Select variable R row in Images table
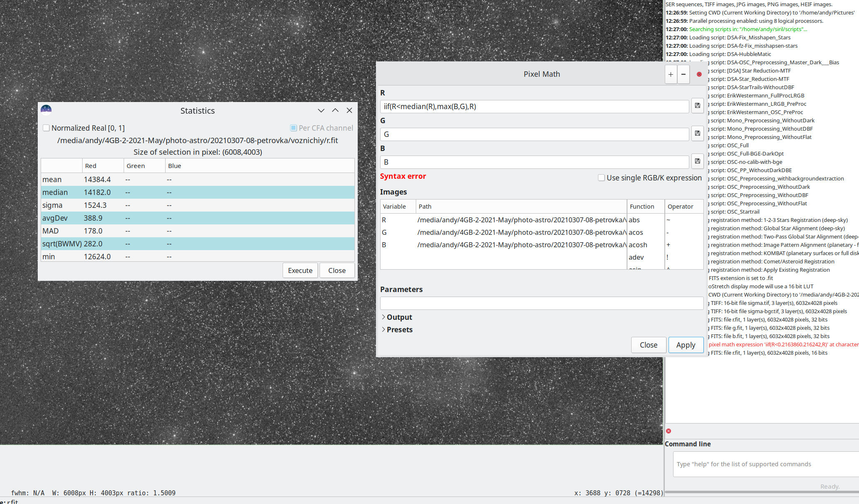Viewport: 859px width, 504px height. pos(384,220)
